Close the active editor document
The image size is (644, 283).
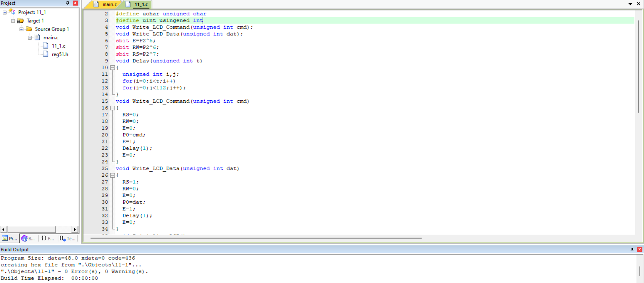[639, 4]
